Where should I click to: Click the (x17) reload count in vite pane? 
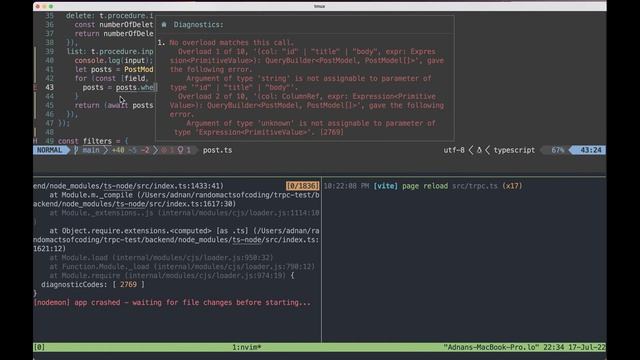point(512,186)
